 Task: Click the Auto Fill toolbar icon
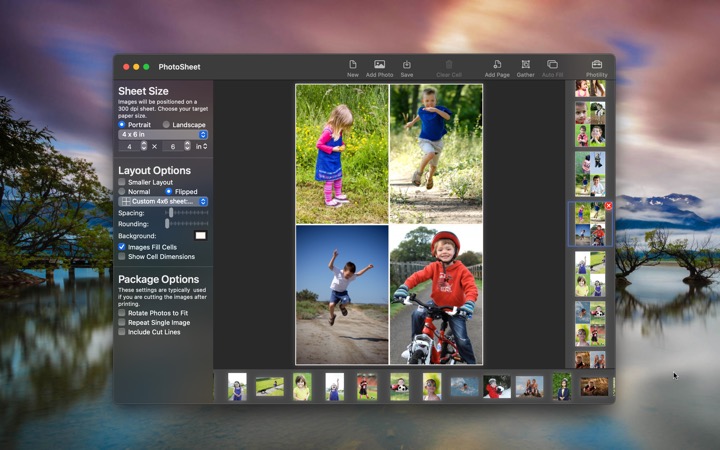click(552, 65)
